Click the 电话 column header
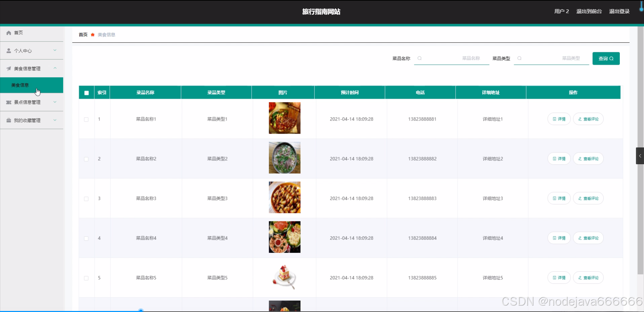The height and width of the screenshot is (312, 644). pos(420,92)
